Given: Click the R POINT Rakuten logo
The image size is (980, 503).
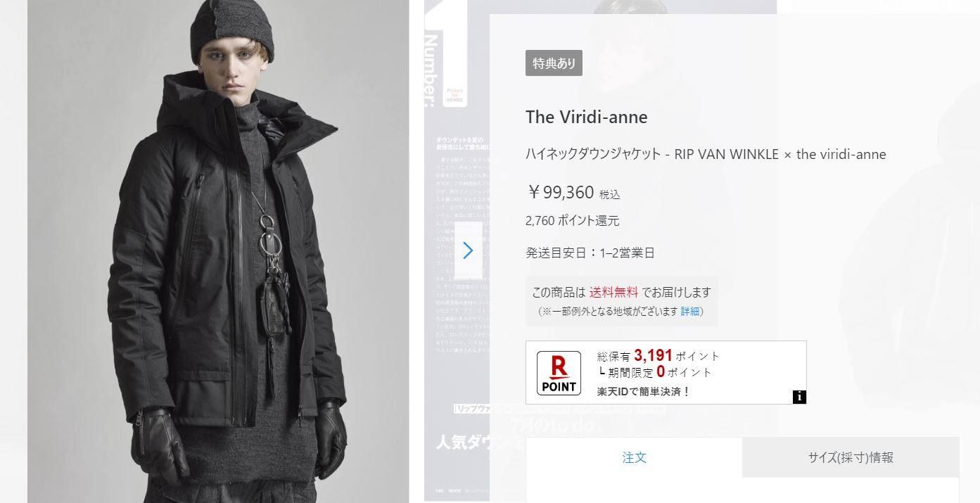Looking at the screenshot, I should click(x=559, y=372).
